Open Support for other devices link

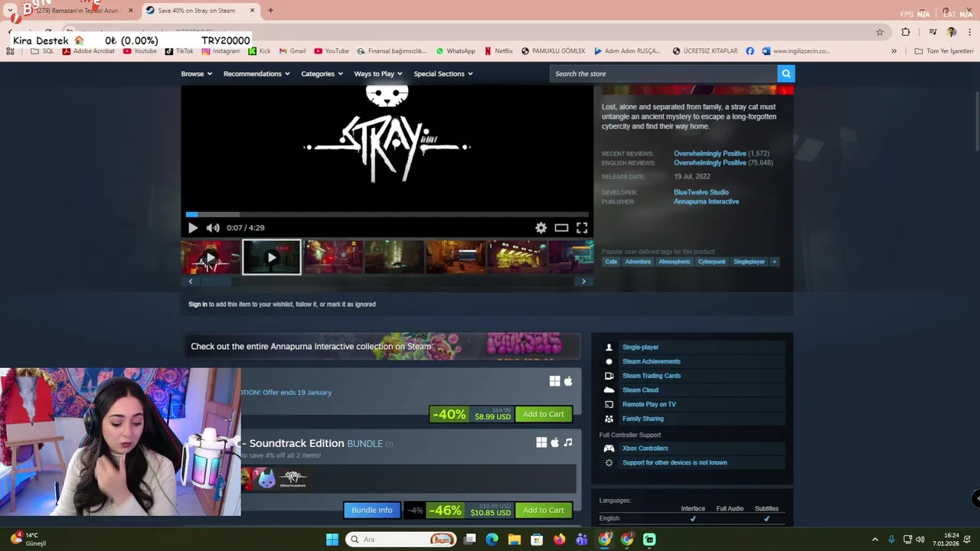pos(675,463)
